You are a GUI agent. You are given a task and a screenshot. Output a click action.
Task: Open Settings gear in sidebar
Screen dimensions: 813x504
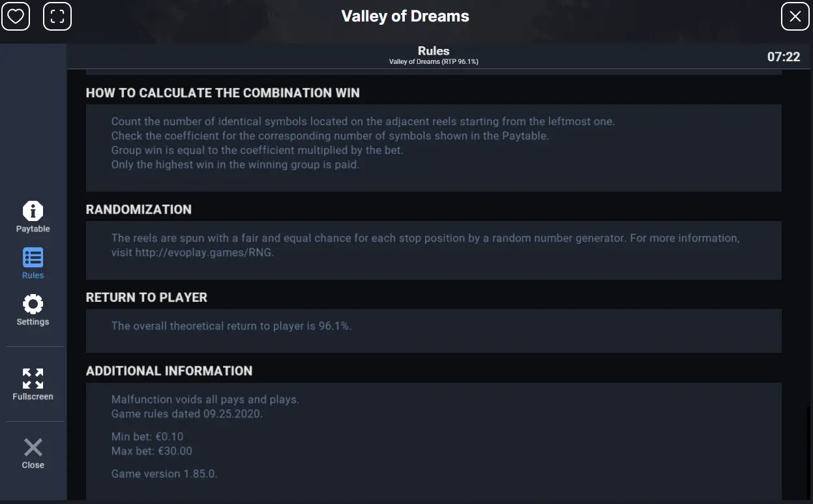point(33,304)
